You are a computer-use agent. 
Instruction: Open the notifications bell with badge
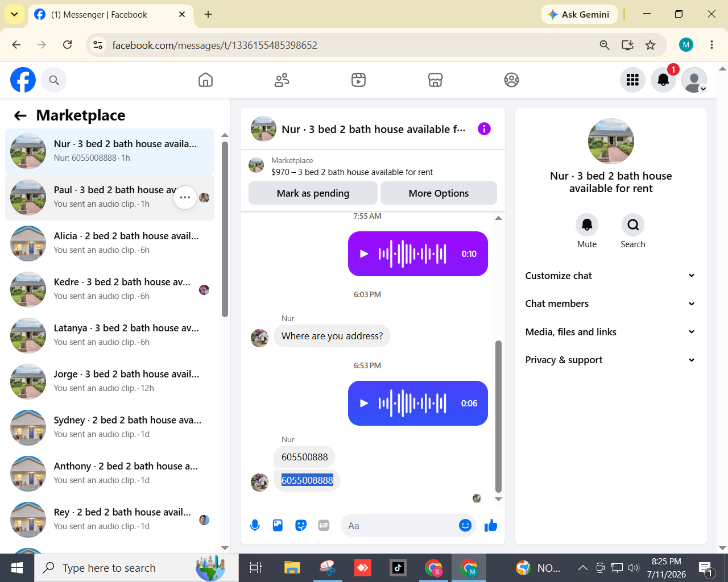pyautogui.click(x=663, y=80)
